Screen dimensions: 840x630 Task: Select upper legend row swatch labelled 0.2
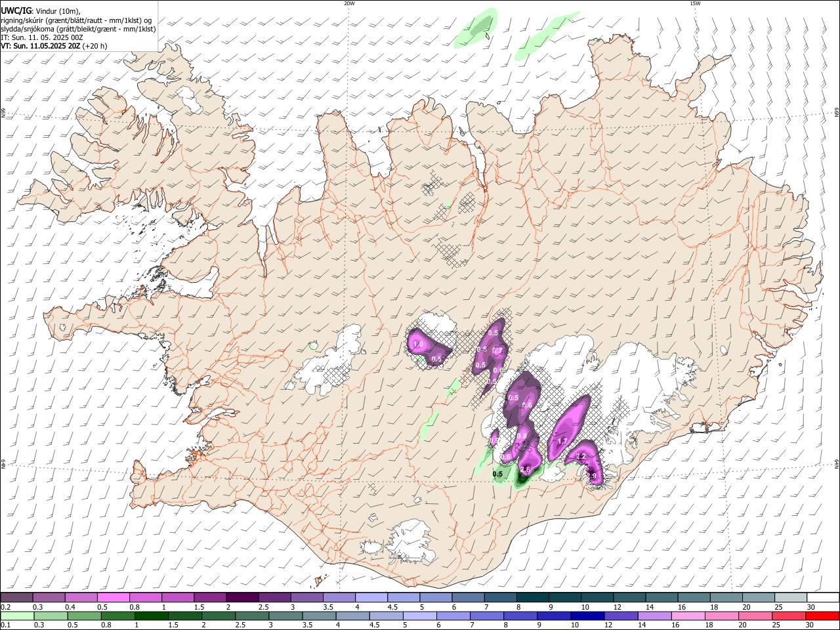(16, 597)
